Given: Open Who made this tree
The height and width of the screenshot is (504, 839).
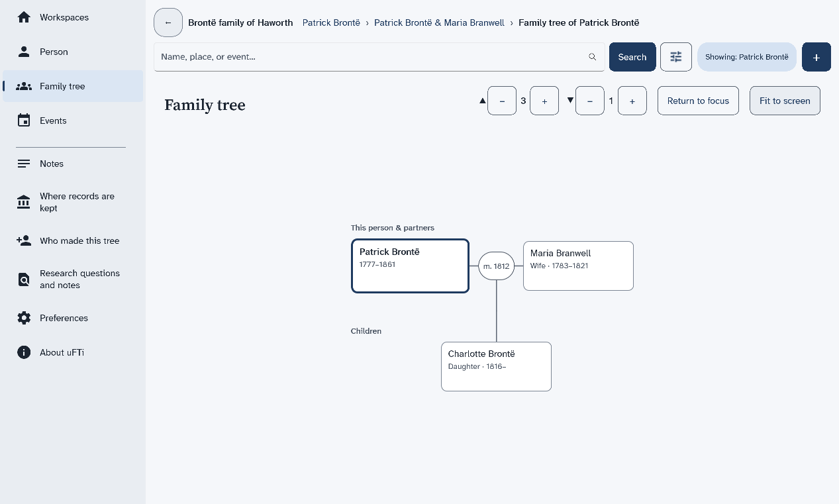Looking at the screenshot, I should (73, 241).
